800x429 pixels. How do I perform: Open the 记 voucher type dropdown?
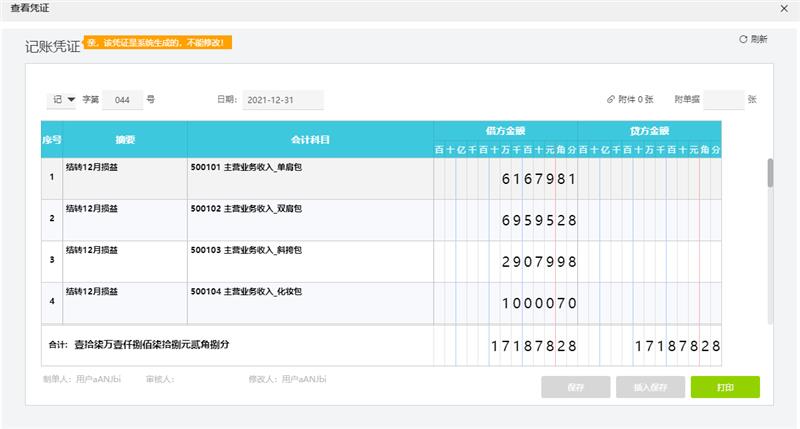click(63, 100)
